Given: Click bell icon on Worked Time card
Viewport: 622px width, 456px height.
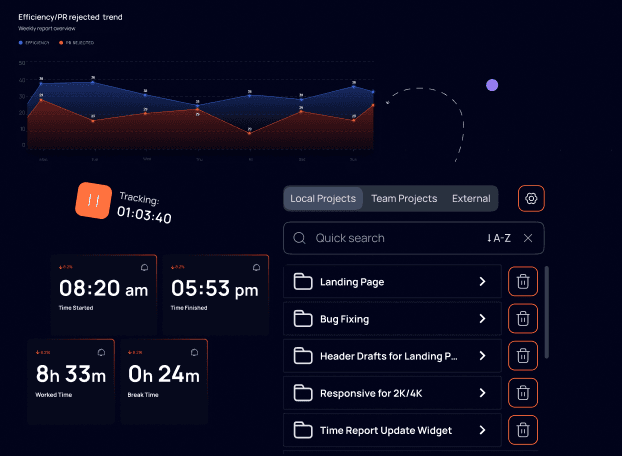Looking at the screenshot, I should [x=102, y=353].
